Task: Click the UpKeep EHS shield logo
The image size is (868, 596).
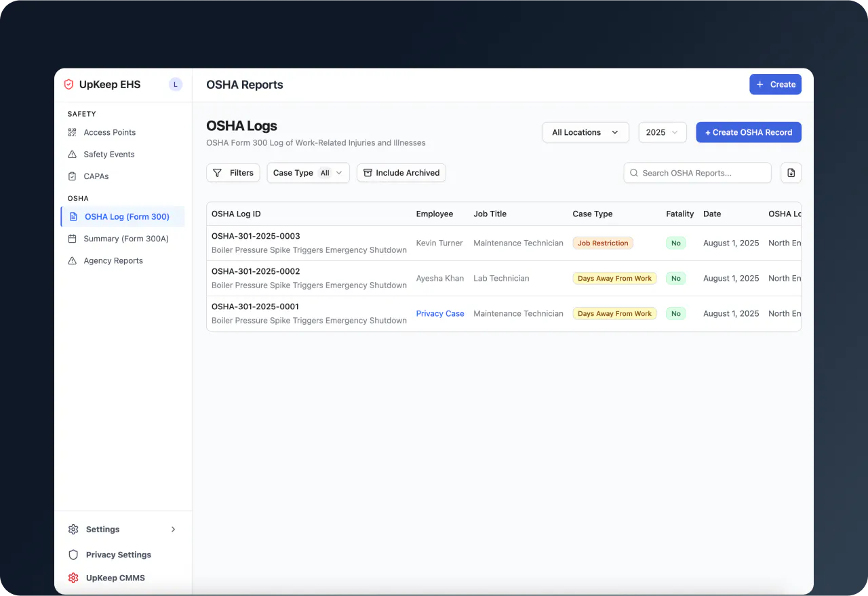Action: click(68, 85)
